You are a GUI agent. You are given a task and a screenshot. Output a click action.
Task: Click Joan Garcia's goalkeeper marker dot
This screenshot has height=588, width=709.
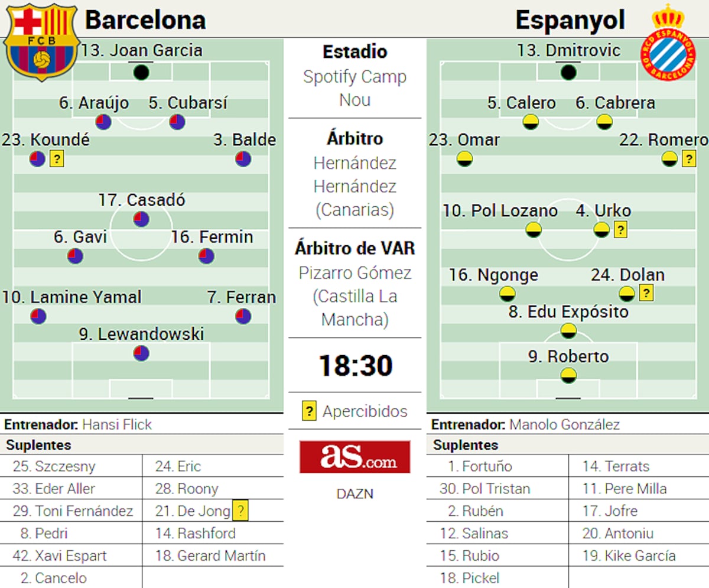(141, 73)
